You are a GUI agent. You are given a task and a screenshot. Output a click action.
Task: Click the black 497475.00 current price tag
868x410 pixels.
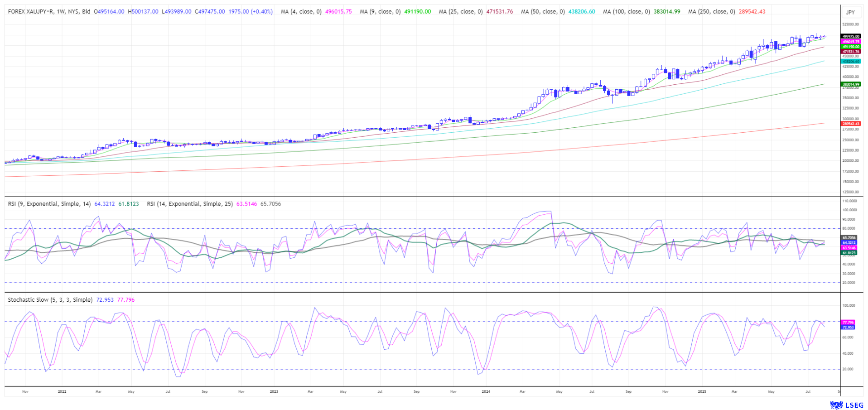coord(850,36)
